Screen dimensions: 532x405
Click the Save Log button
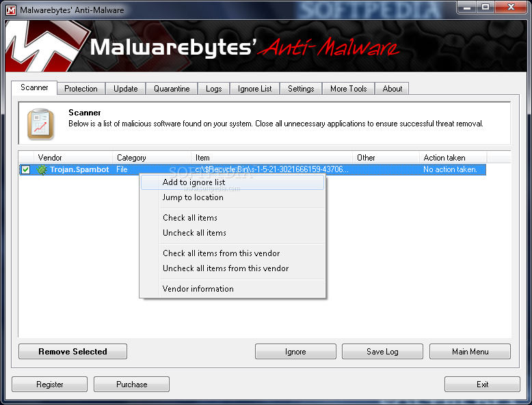(382, 352)
